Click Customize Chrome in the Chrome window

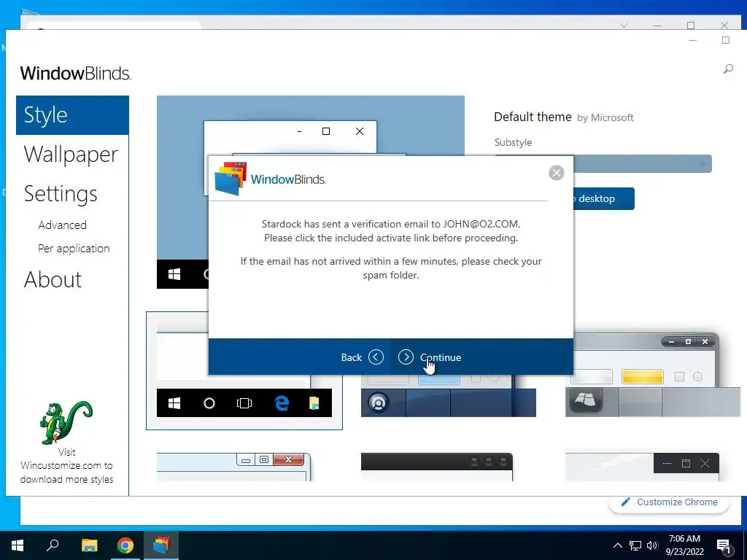[x=669, y=502]
